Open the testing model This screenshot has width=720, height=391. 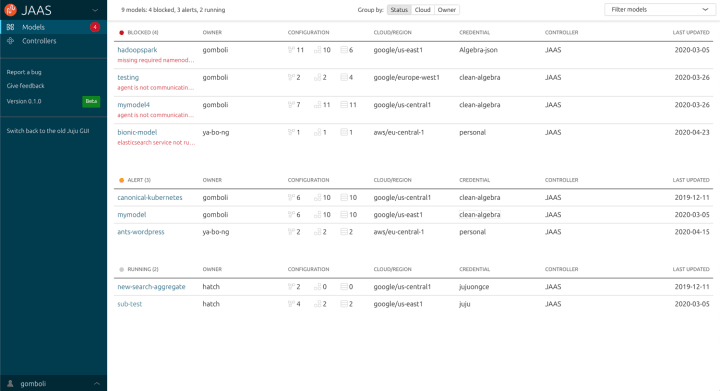click(x=128, y=77)
